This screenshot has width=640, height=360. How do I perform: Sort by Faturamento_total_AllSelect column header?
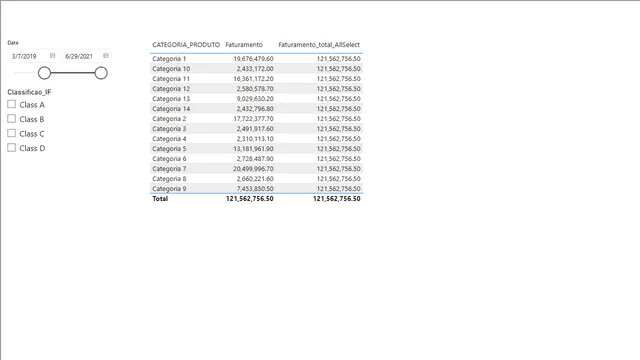(319, 45)
